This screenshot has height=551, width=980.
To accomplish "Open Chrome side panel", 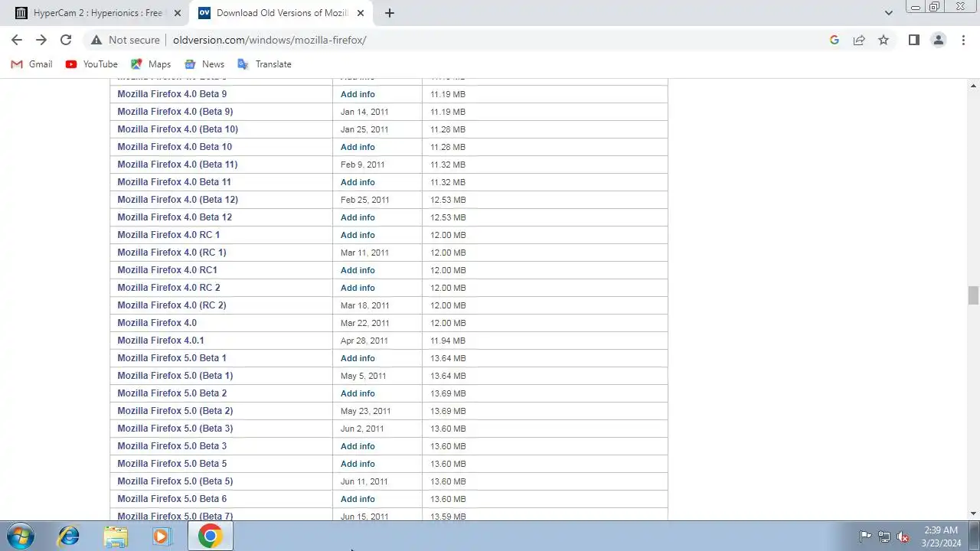I will (x=913, y=40).
